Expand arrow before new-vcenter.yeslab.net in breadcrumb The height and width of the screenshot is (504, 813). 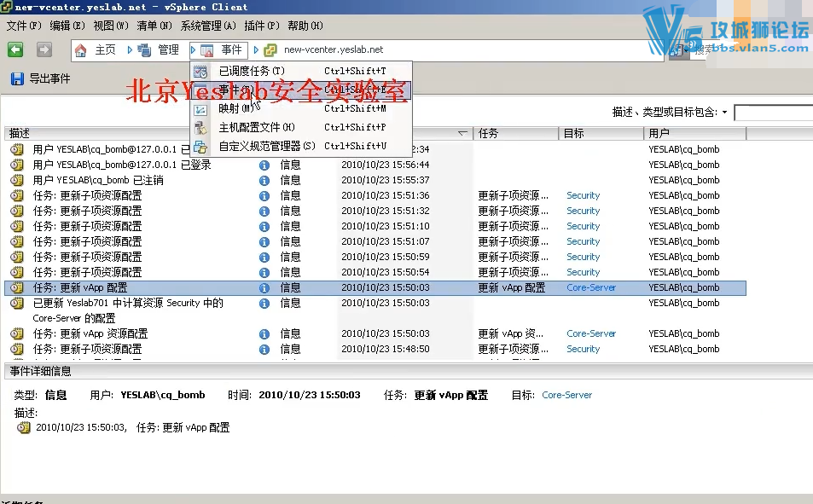pyautogui.click(x=256, y=50)
